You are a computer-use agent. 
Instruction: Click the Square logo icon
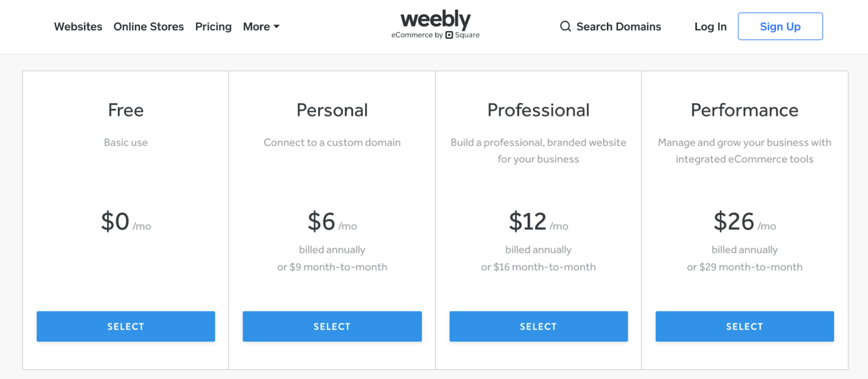tap(449, 35)
